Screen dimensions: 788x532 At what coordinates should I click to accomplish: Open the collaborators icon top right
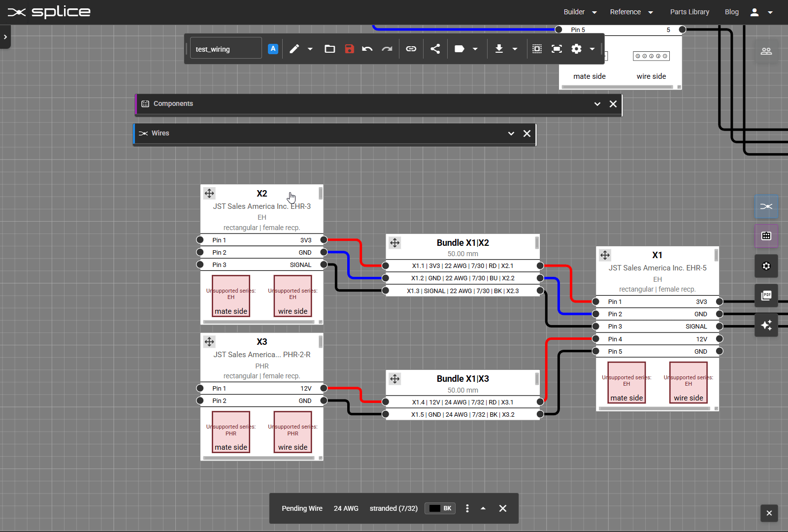pos(766,51)
